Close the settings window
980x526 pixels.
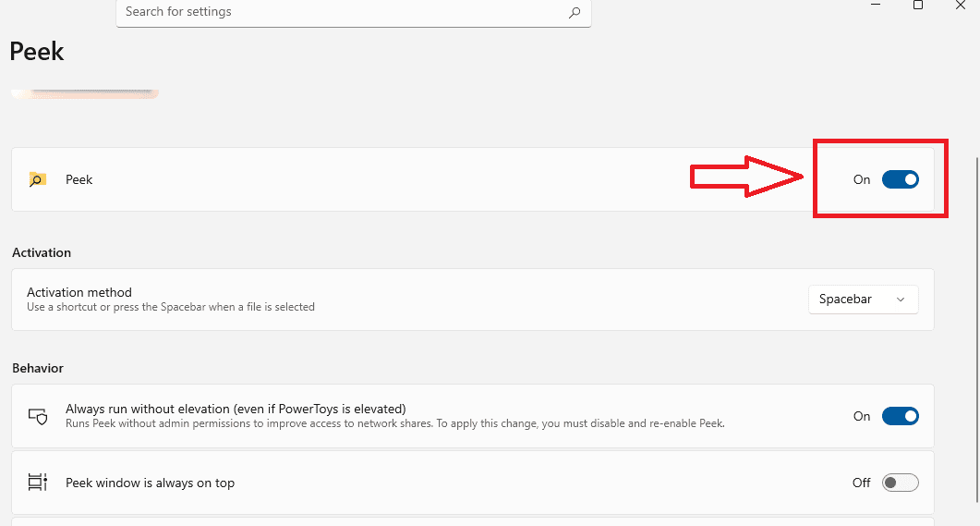tap(961, 5)
